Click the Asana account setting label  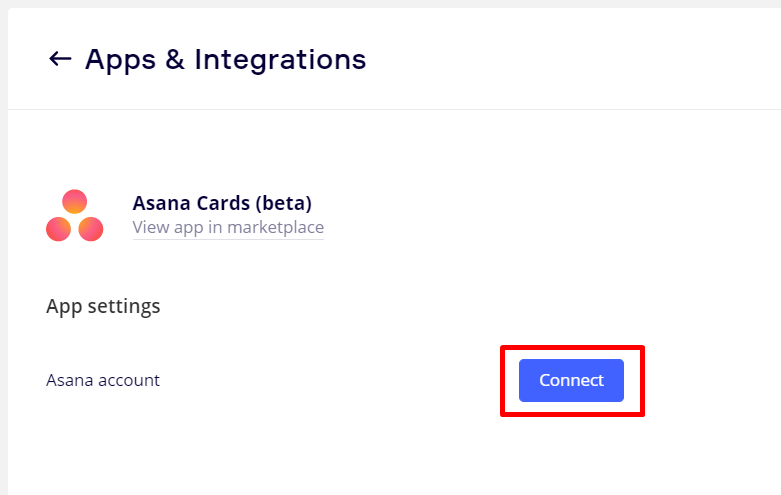[x=103, y=380]
